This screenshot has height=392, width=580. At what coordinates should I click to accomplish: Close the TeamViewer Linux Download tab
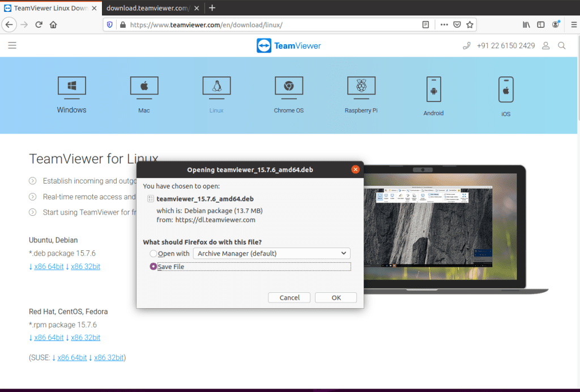pos(95,8)
